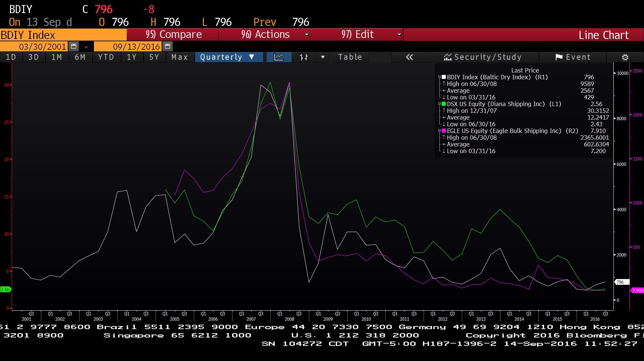Screen dimensions: 644x361
Task: Open the 97) Edit menu
Action: click(x=357, y=35)
